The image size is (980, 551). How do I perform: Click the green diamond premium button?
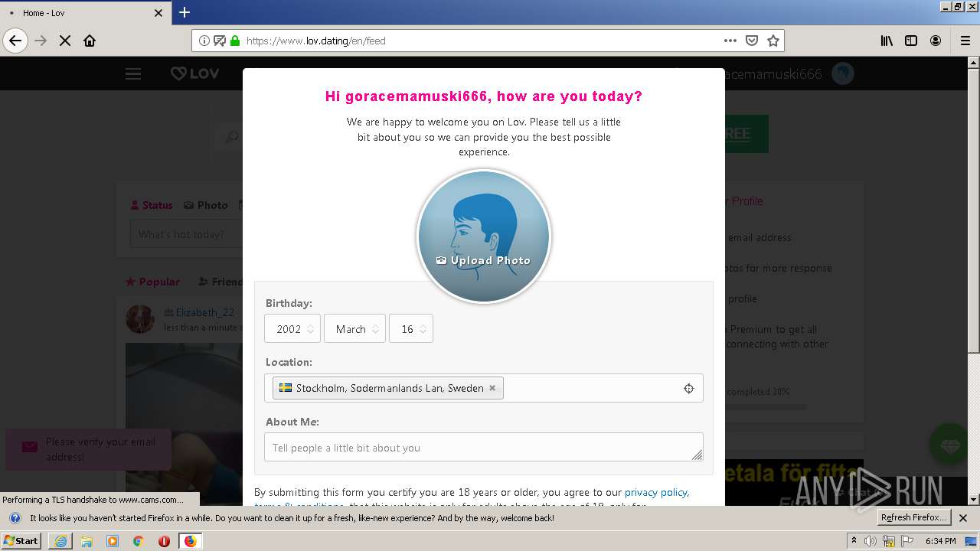click(x=950, y=444)
